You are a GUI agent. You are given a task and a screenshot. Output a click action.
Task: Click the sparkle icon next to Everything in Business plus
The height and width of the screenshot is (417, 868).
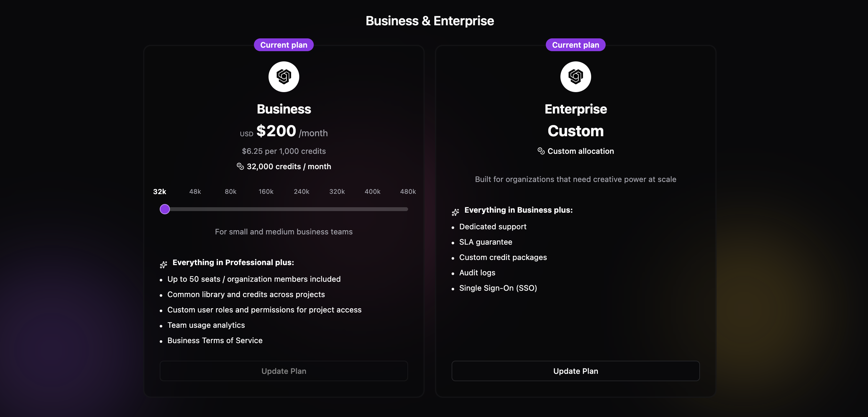coord(455,212)
